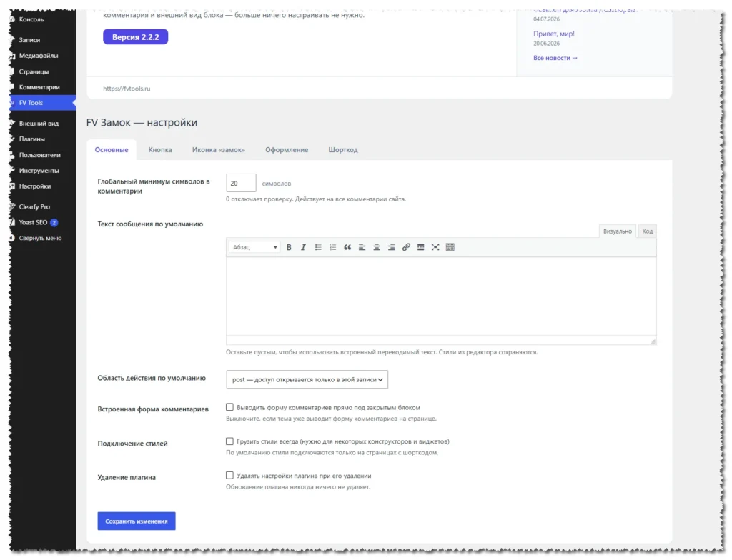Apply italic formatting in the editor

tap(303, 247)
